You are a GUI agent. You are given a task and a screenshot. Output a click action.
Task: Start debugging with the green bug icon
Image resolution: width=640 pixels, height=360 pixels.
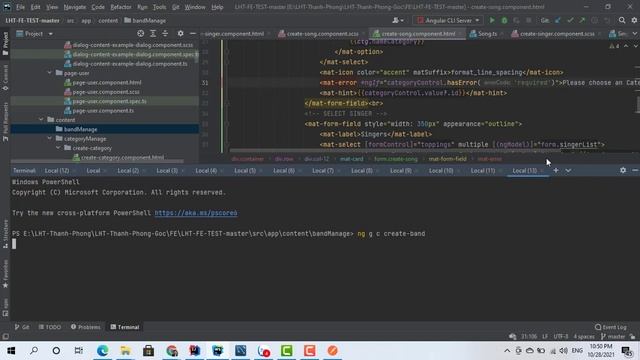pos(504,20)
